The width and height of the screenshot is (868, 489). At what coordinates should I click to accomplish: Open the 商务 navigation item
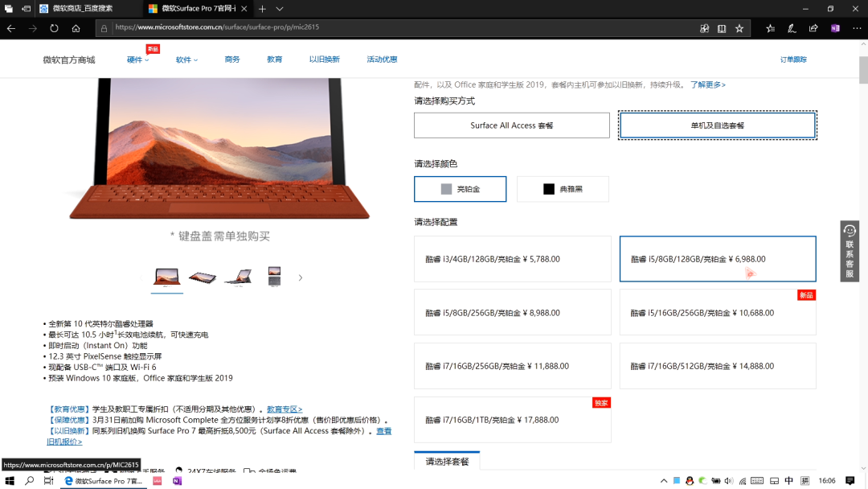tap(232, 60)
